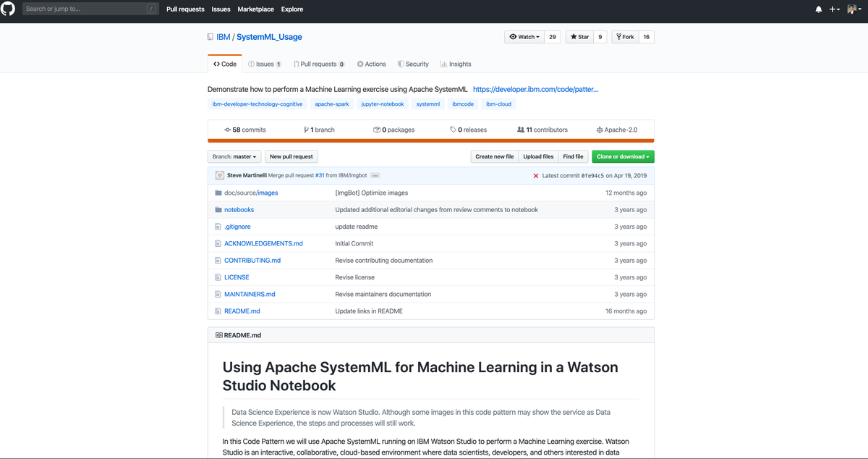Open Clone or download dropdown
This screenshot has width=868, height=459.
[x=623, y=156]
